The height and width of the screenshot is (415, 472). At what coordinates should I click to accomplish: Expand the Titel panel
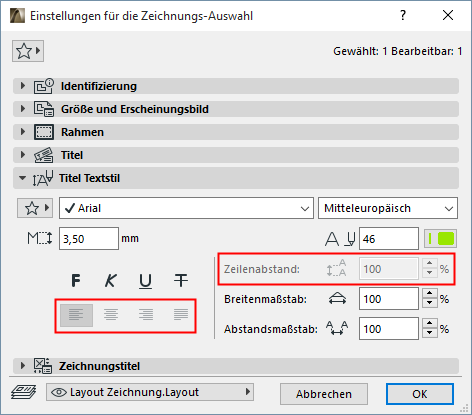coord(23,155)
